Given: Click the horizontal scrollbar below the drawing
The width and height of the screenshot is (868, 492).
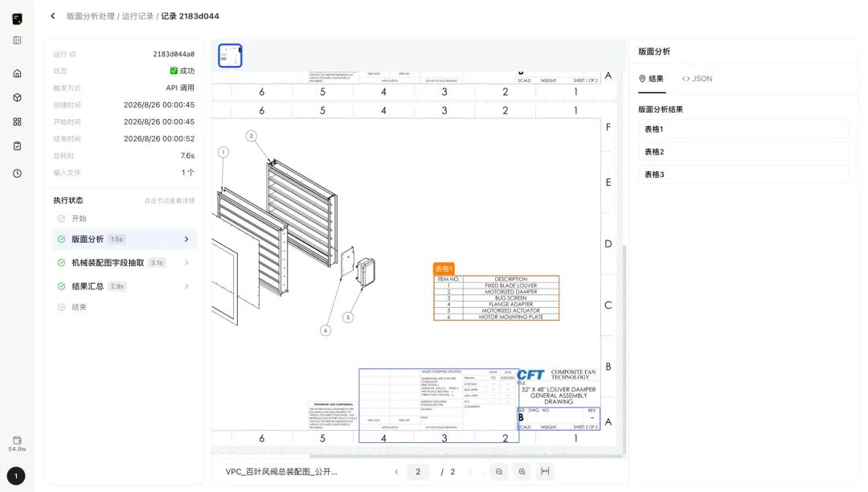Looking at the screenshot, I should click(465, 457).
